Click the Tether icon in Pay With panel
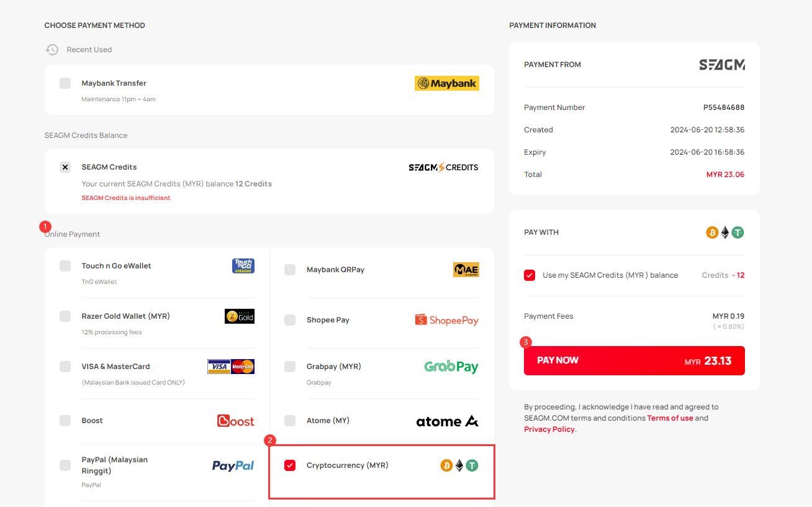 pos(738,232)
